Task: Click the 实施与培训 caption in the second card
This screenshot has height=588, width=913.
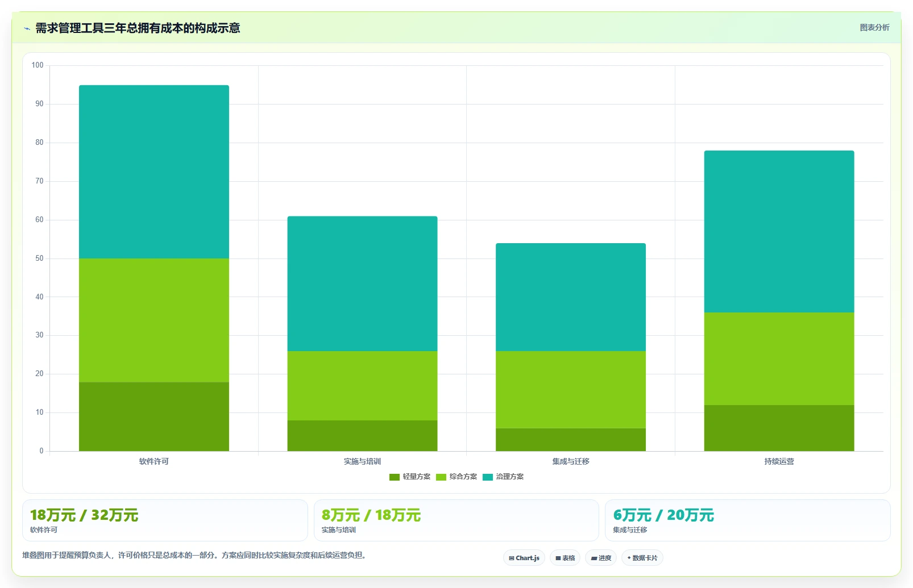Action: pyautogui.click(x=339, y=530)
